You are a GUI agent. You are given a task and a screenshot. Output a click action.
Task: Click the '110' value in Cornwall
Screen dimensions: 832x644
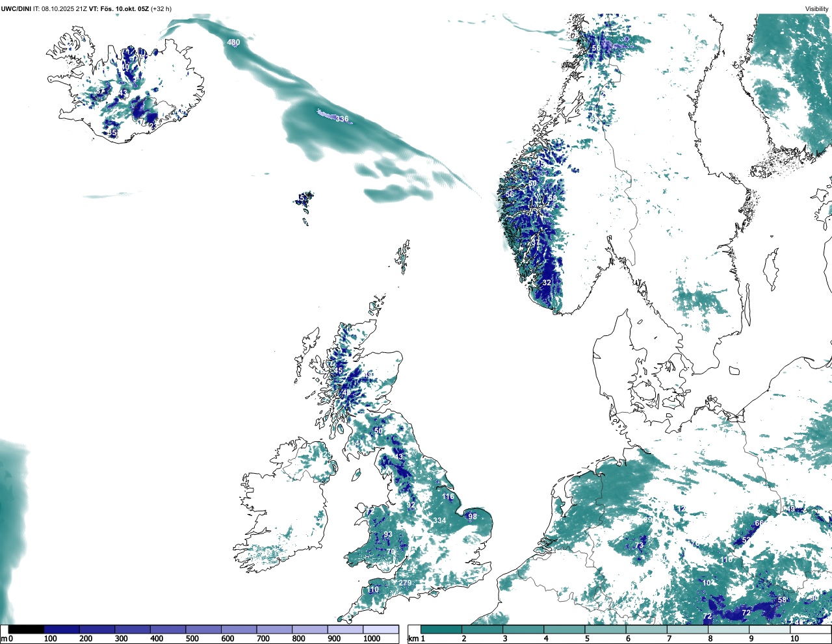tap(373, 590)
